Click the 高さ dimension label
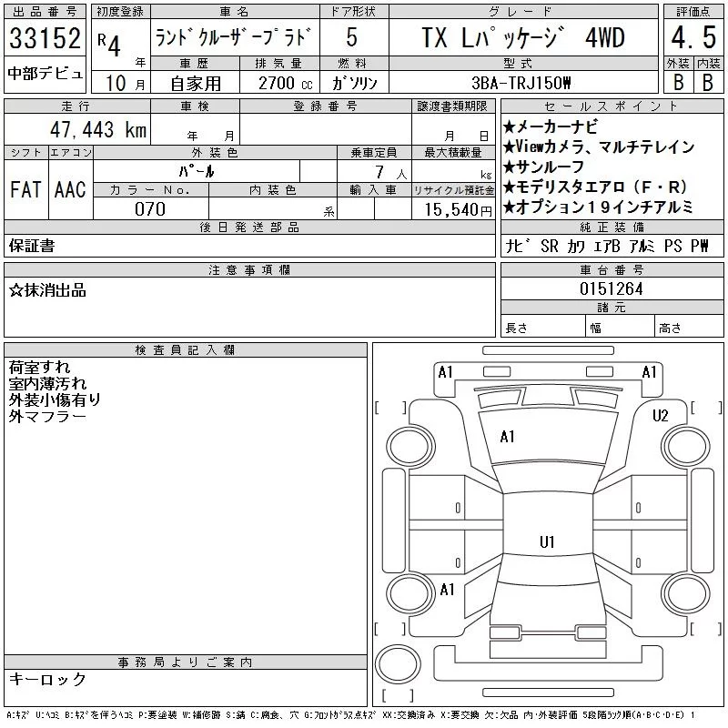This screenshot has height=728, width=728. pyautogui.click(x=670, y=328)
